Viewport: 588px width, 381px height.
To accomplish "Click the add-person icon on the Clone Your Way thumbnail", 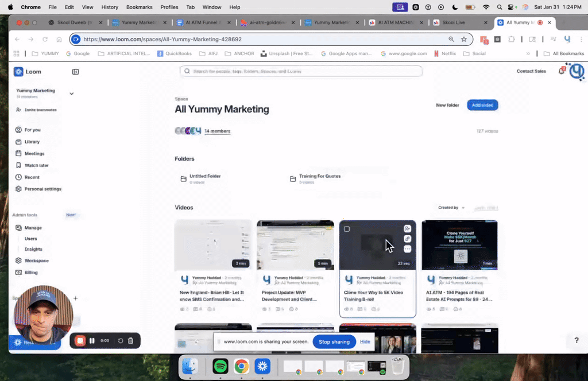I will (407, 228).
